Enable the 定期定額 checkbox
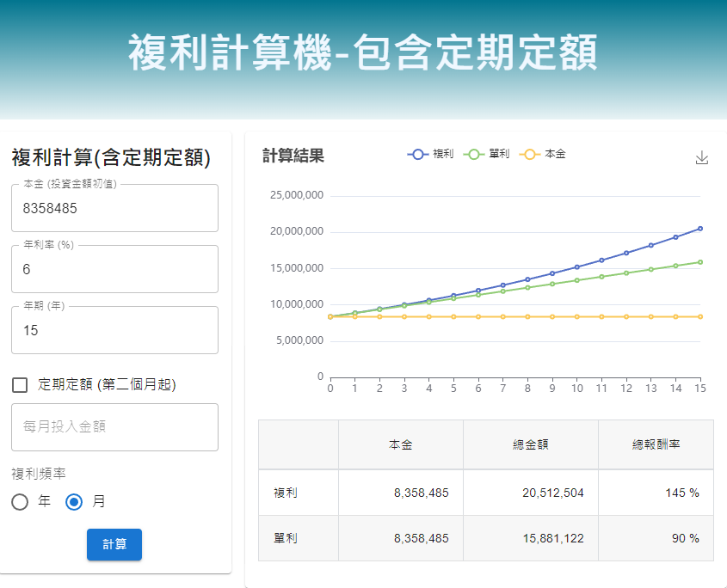727x588 pixels. coord(20,385)
